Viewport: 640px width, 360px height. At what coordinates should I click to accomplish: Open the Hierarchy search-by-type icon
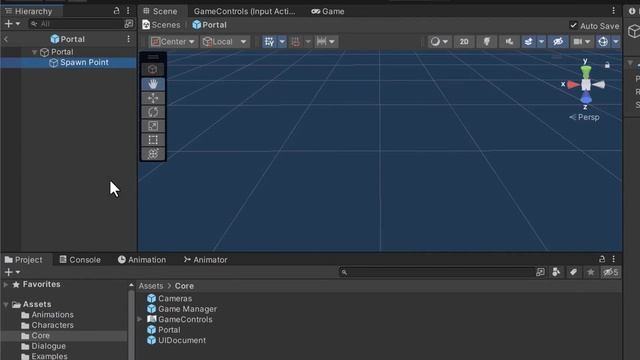pos(129,24)
